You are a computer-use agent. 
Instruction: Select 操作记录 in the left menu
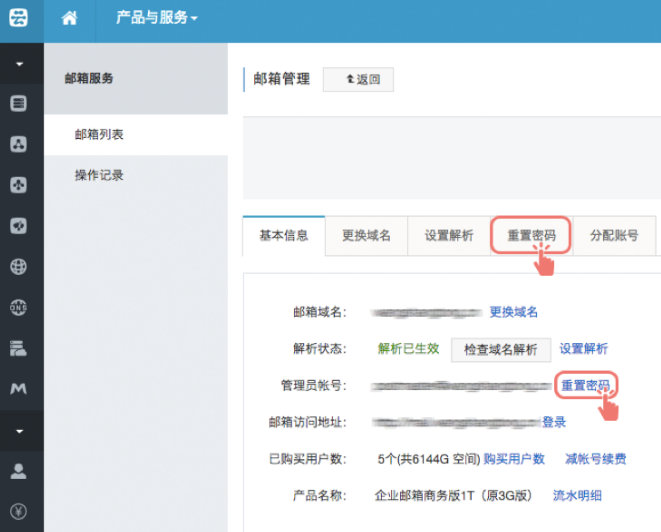pyautogui.click(x=99, y=175)
